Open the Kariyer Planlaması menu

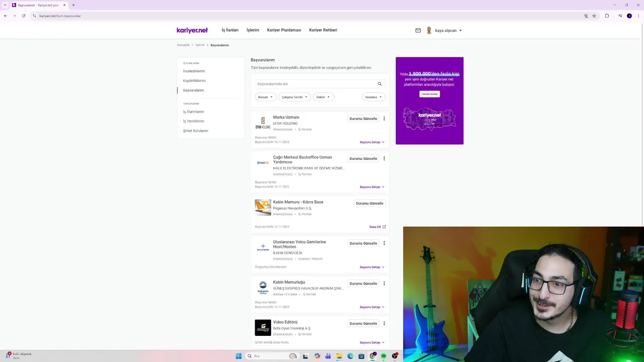pyautogui.click(x=284, y=30)
